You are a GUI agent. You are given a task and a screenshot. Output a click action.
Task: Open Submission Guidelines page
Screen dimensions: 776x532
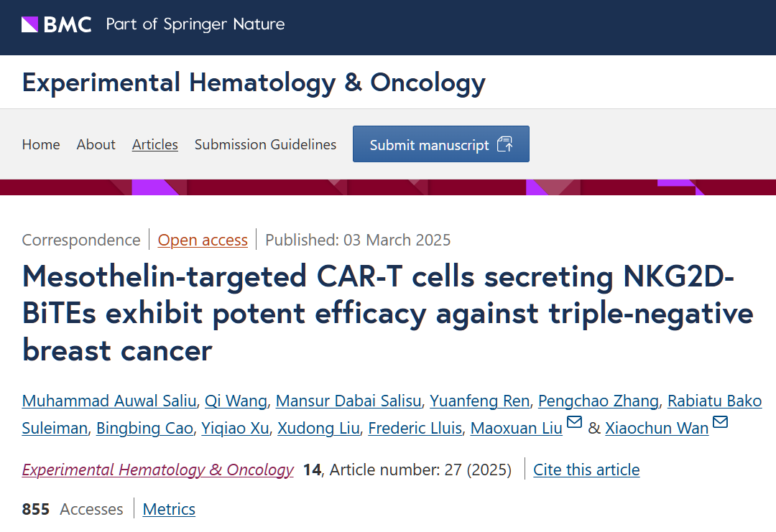(x=265, y=144)
